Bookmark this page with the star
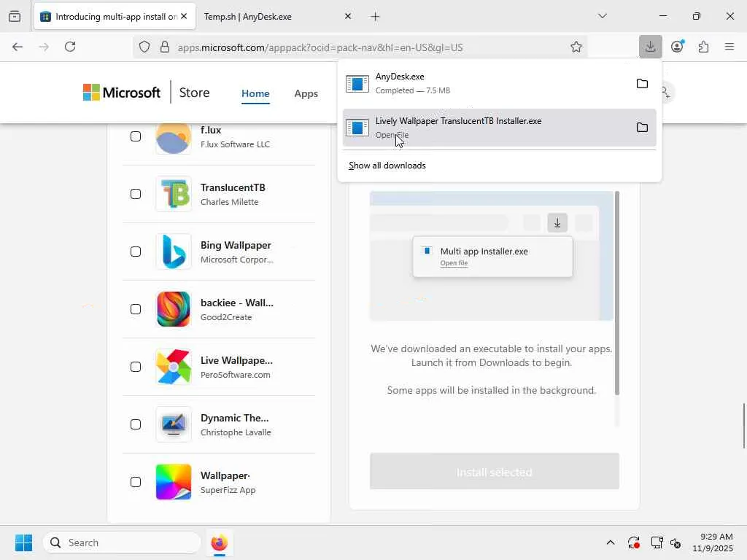 (x=576, y=47)
